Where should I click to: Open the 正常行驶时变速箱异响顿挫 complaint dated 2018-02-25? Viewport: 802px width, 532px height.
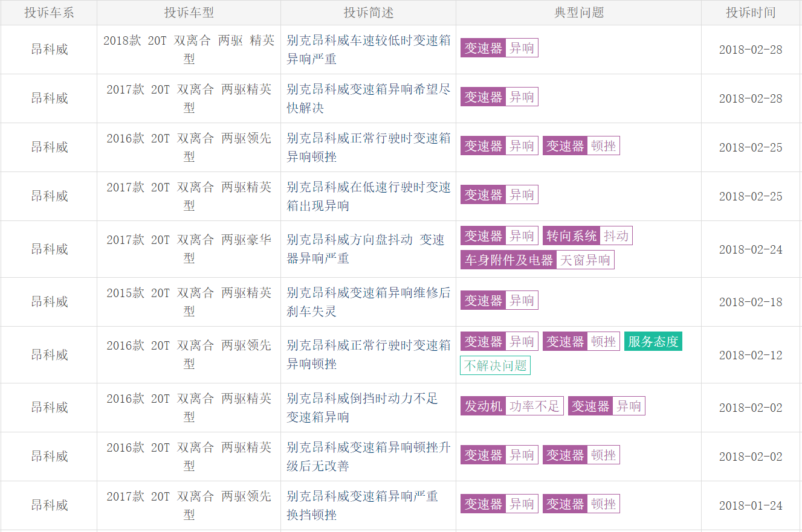tap(369, 147)
